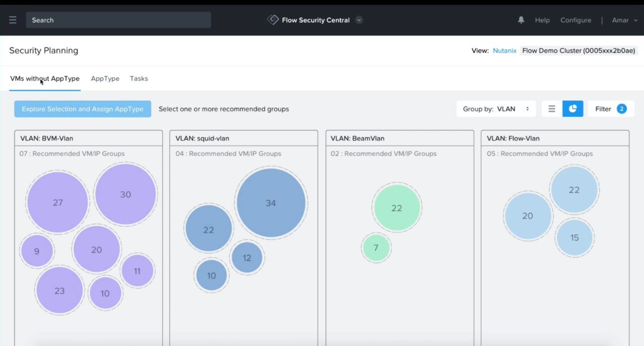Click the VLAN: Flow-Vlan card header
This screenshot has height=346, width=644.
tap(555, 138)
